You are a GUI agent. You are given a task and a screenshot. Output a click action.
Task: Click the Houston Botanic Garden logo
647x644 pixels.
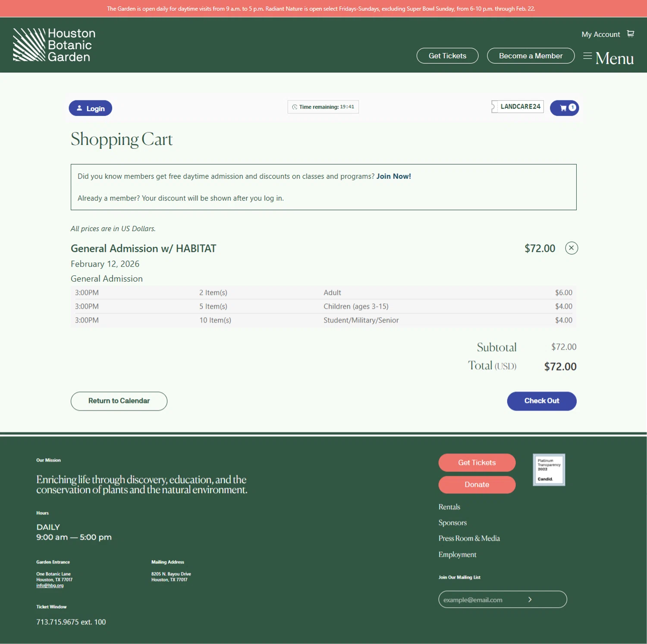pos(54,45)
